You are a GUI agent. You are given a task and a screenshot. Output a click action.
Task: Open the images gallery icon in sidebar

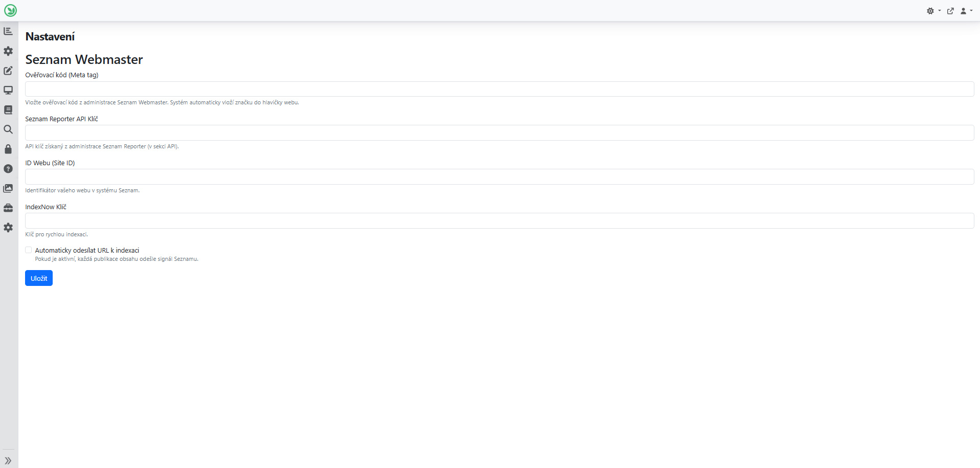point(8,188)
